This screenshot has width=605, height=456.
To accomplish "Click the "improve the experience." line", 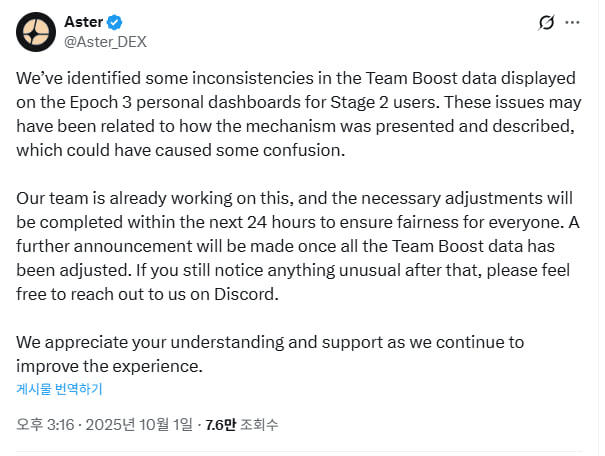I will click(110, 366).
